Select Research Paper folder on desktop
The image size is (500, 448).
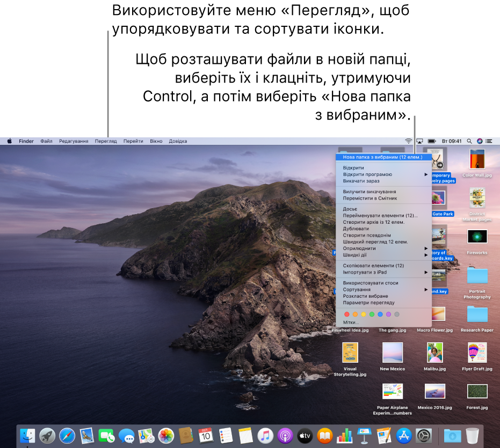point(477,319)
